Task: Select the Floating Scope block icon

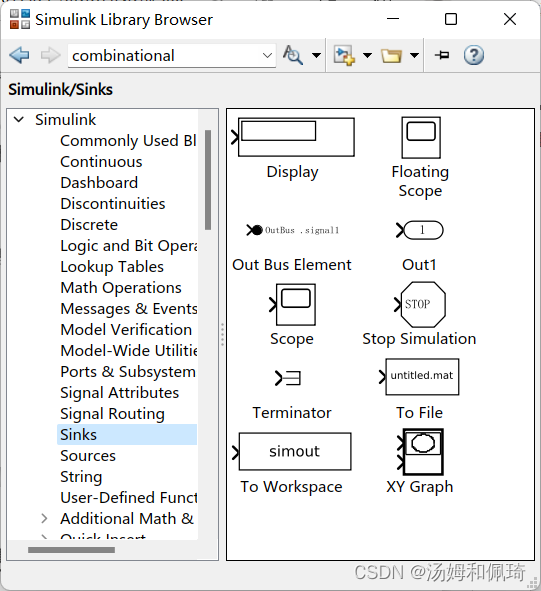Action: (421, 137)
